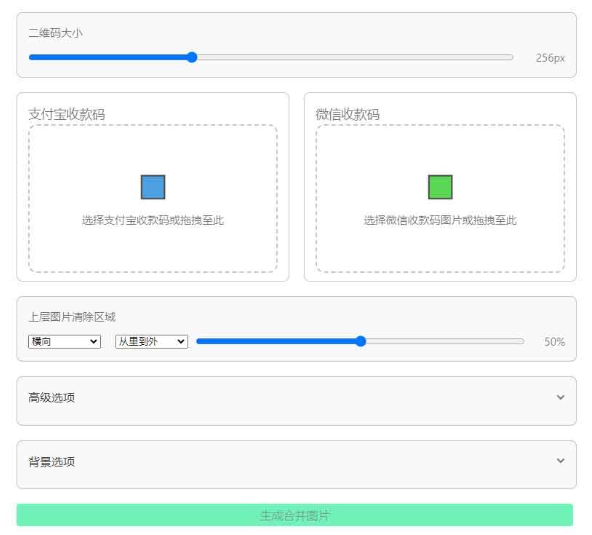This screenshot has width=592, height=535.
Task: Click text 选择微信收款码图片或拖拽至此
Action: click(440, 220)
